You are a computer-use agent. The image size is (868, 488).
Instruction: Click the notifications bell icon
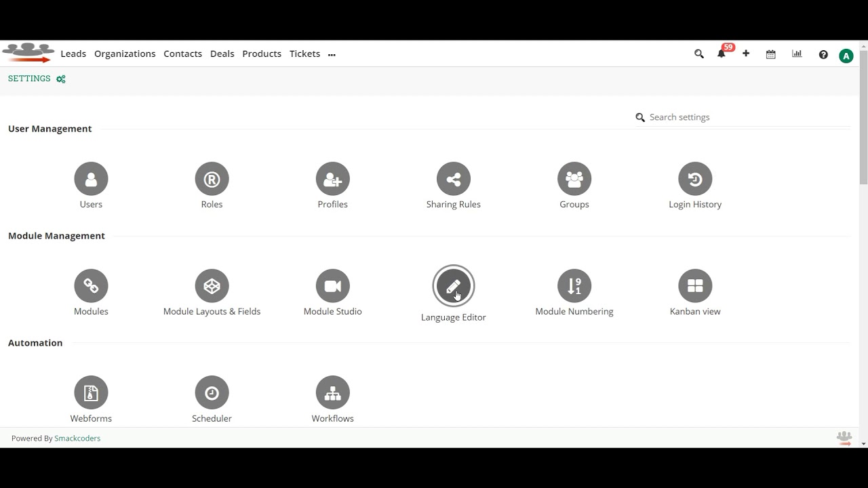point(722,54)
